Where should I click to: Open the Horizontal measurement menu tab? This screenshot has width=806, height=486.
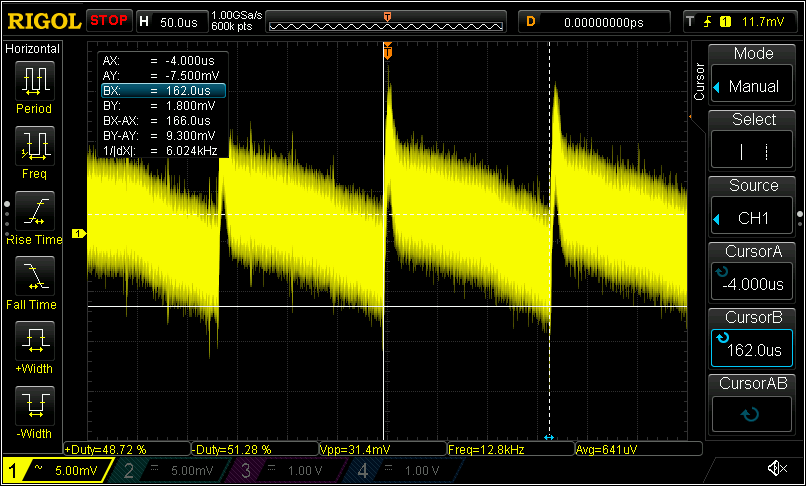[33, 49]
